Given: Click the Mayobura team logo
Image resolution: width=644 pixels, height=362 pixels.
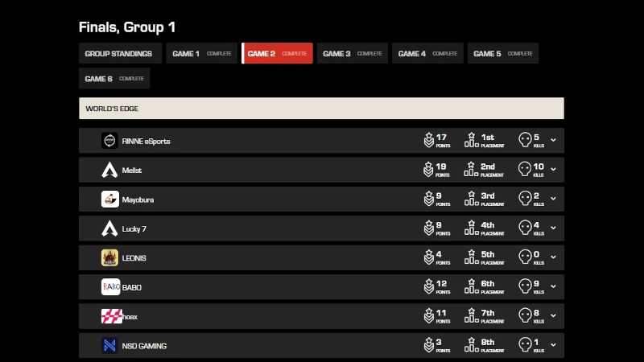Looking at the screenshot, I should coord(109,199).
